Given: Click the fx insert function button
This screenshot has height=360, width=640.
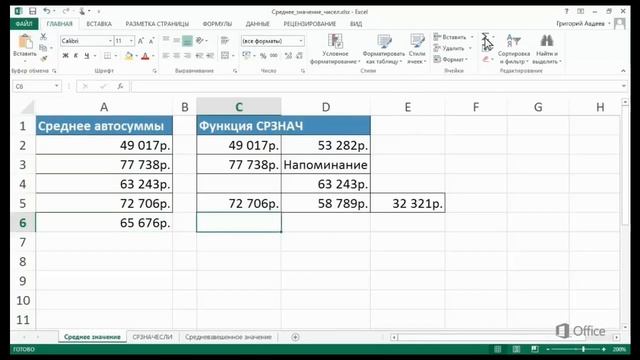Looking at the screenshot, I should 120,86.
